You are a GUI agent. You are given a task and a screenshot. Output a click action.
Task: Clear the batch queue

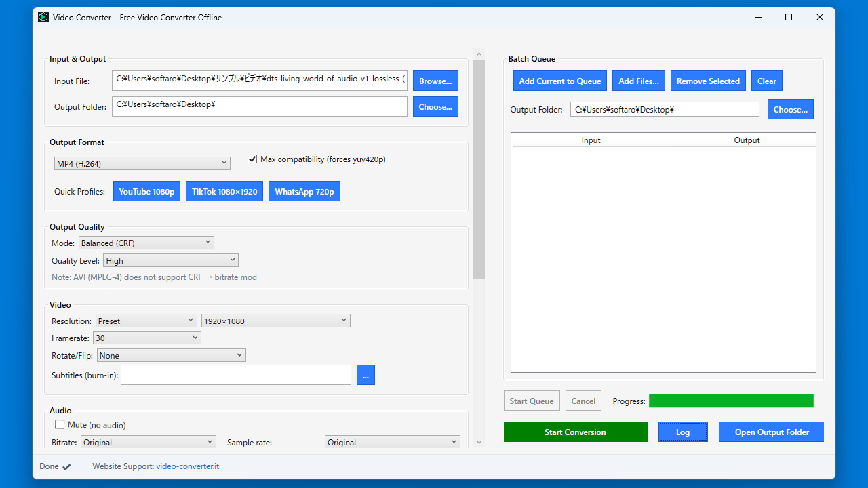coord(766,81)
